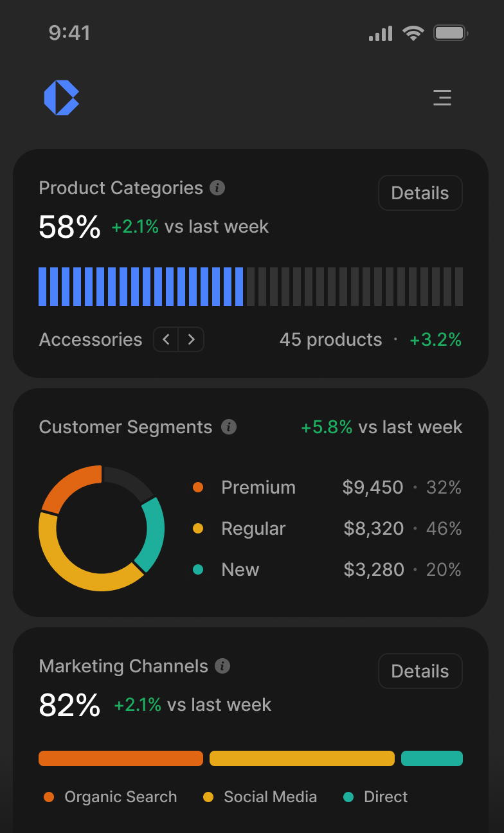This screenshot has width=504, height=833.
Task: Open the hamburger menu icon
Action: pyautogui.click(x=442, y=98)
